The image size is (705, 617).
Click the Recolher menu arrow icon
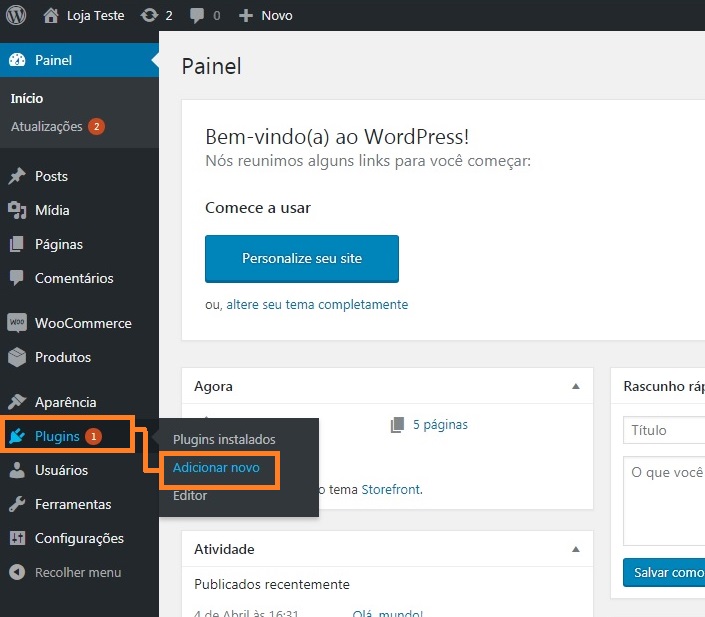(17, 572)
